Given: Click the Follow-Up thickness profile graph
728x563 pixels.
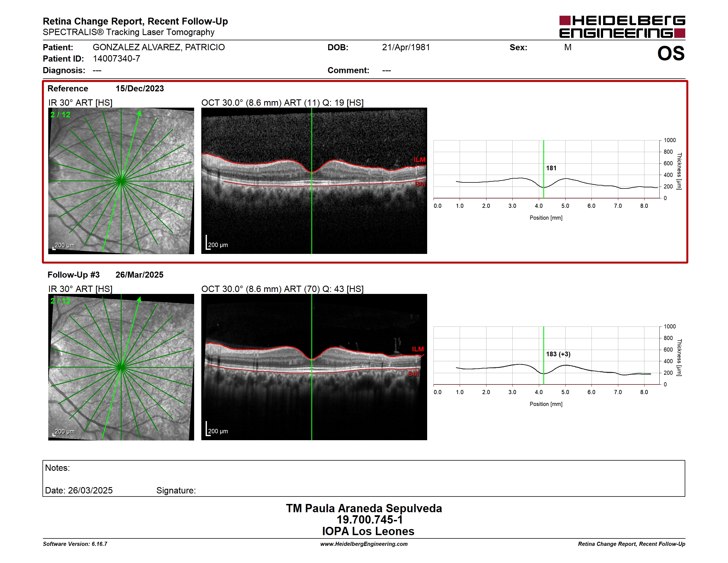Looking at the screenshot, I should tap(547, 355).
